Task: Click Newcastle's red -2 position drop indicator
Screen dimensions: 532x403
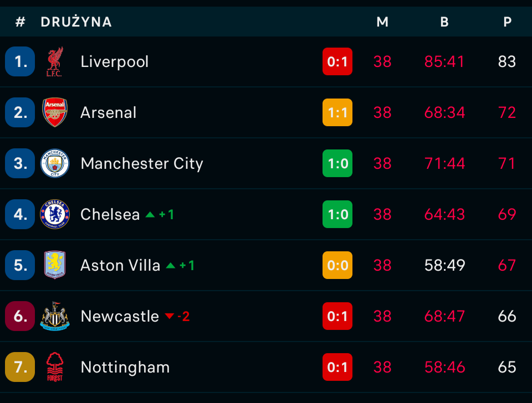Action: (x=177, y=316)
